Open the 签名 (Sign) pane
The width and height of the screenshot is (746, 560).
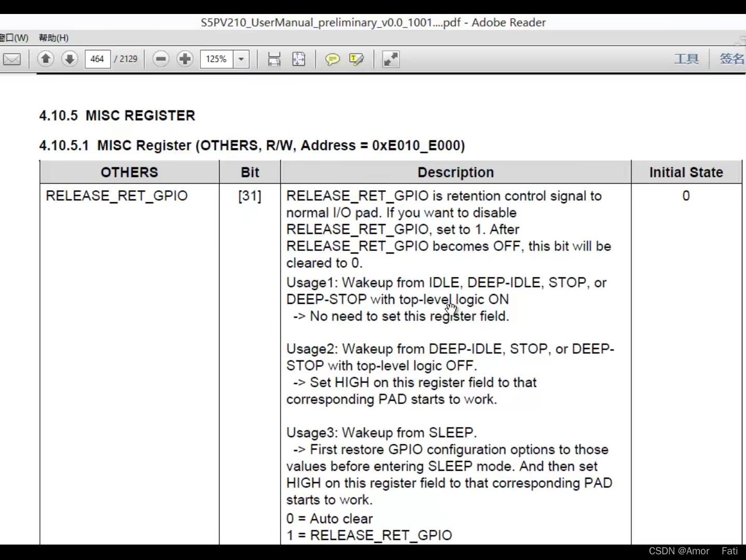(x=732, y=59)
